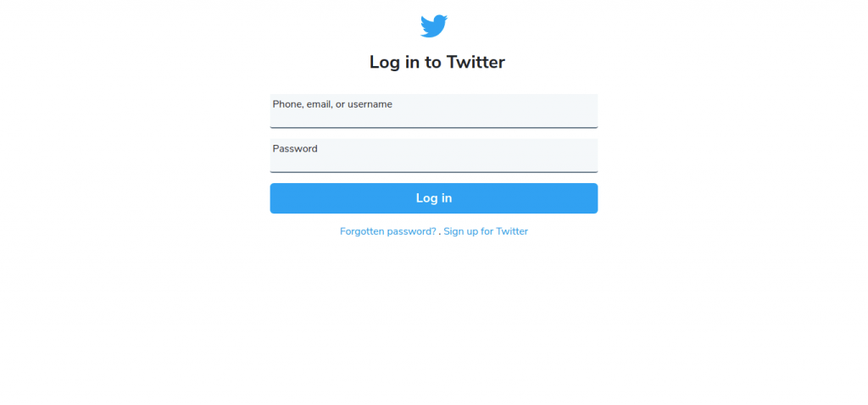Select the Twitter bird icon above the heading
The width and height of the screenshot is (868, 405).
pos(433,26)
